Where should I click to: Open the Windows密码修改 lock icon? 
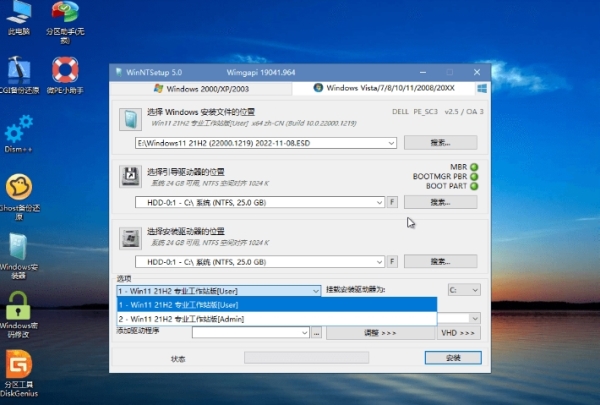pos(18,305)
